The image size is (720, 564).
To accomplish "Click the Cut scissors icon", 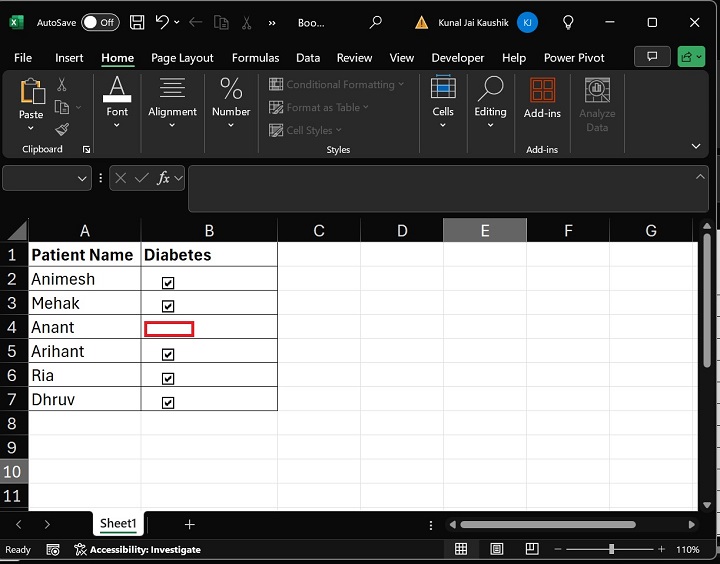I will click(x=62, y=86).
